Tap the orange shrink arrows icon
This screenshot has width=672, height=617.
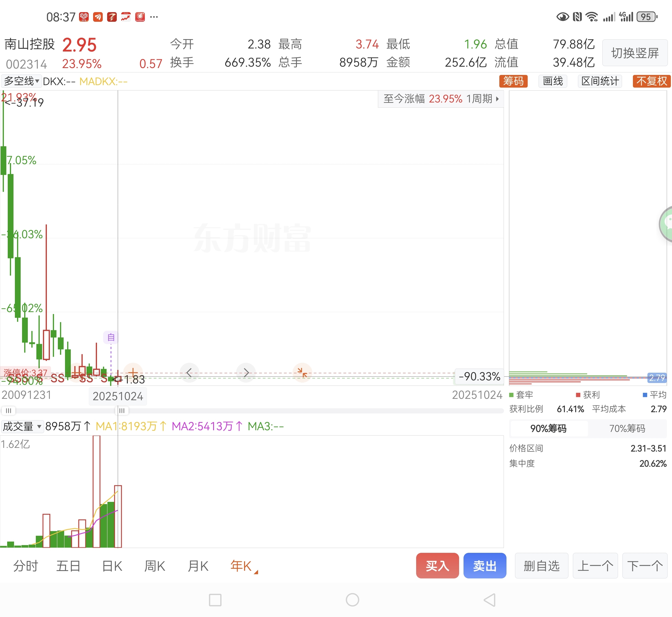click(302, 373)
